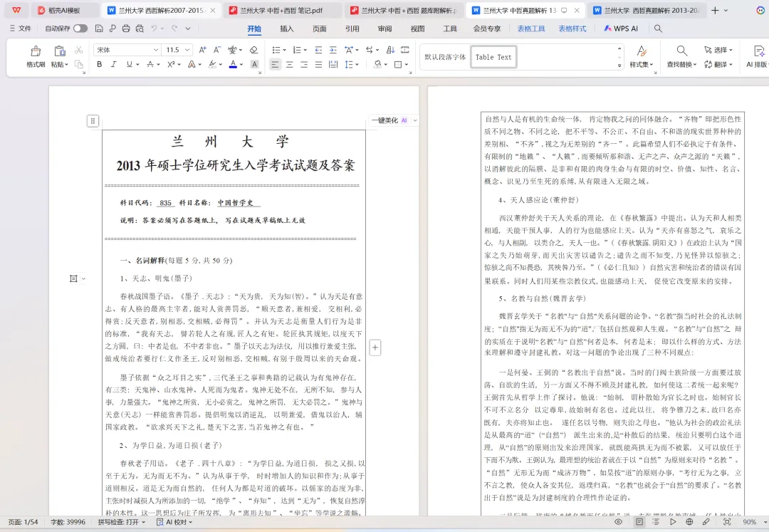
Task: Align text right
Action: pos(304,64)
